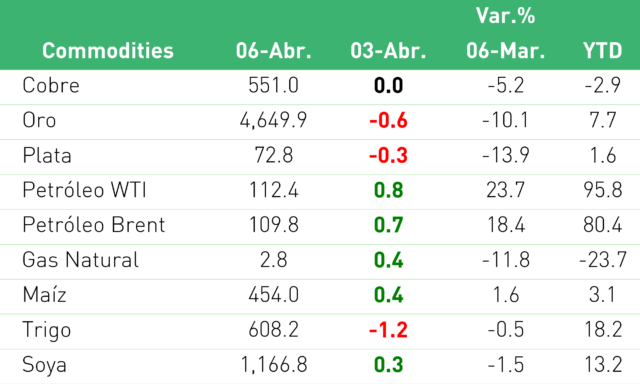Click the 03-Abr. column header

click(388, 51)
